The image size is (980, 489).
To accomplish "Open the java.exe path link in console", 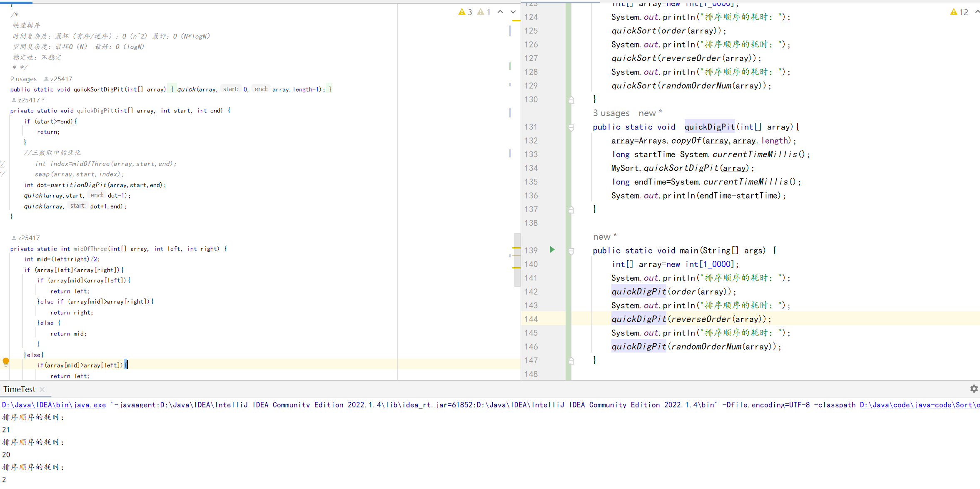I will [x=54, y=405].
